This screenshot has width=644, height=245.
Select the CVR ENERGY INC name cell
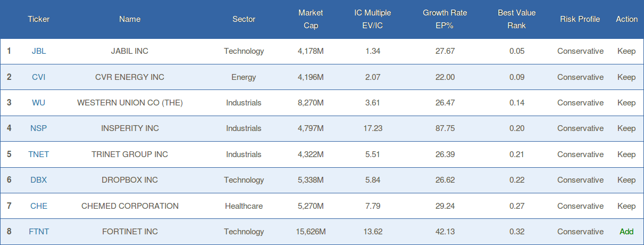[130, 77]
